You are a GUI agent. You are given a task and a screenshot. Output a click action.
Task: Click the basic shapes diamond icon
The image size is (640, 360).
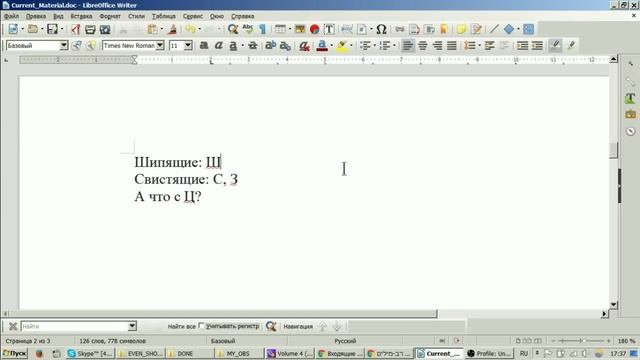point(509,29)
